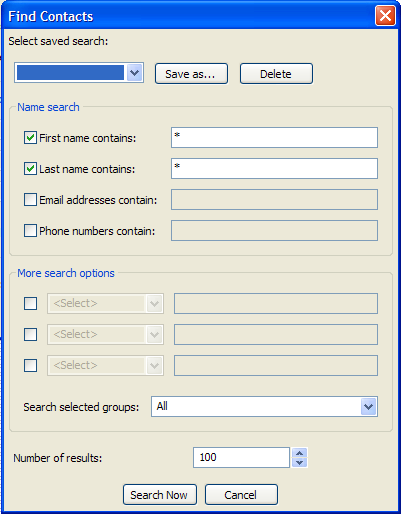This screenshot has height=514, width=401.
Task: Focus the Last name contains text field
Action: tap(274, 168)
